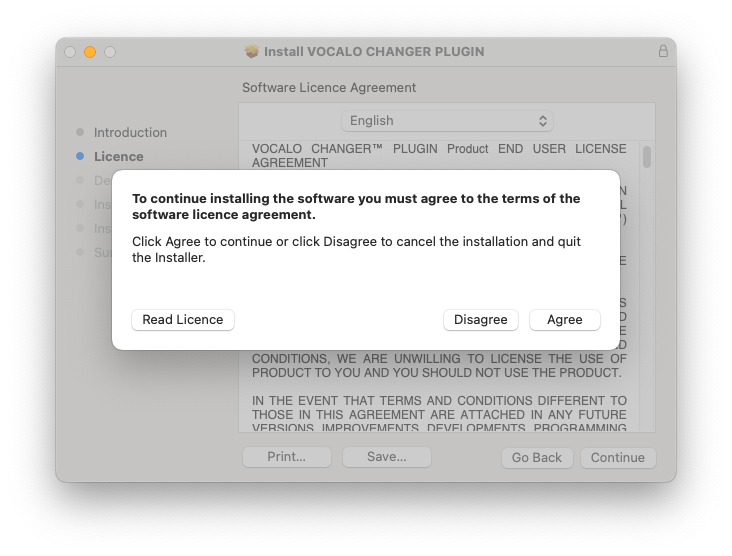
Task: Click the Go Back button
Action: [x=537, y=457]
